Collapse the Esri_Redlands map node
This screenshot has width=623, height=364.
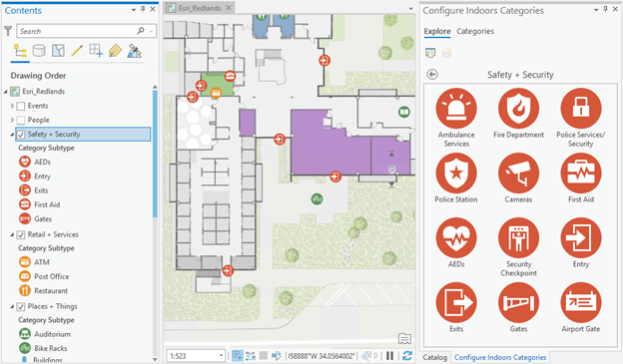(x=6, y=92)
